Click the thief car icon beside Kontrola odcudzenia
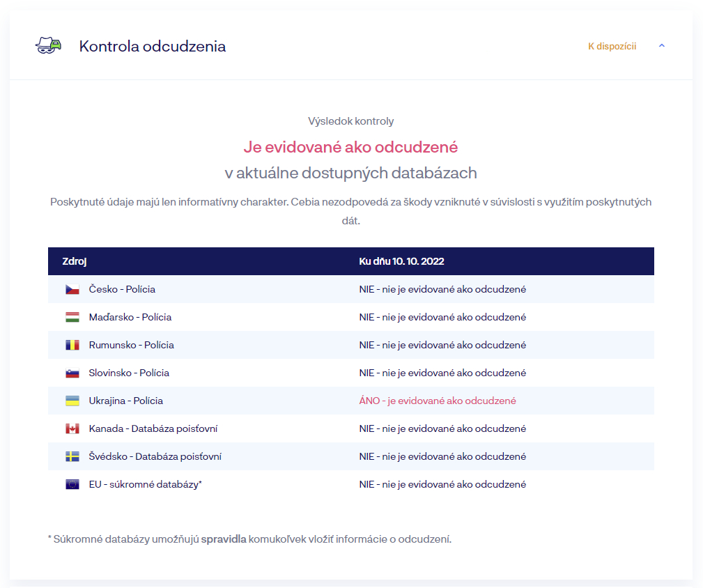This screenshot has height=588, width=703. tap(48, 46)
